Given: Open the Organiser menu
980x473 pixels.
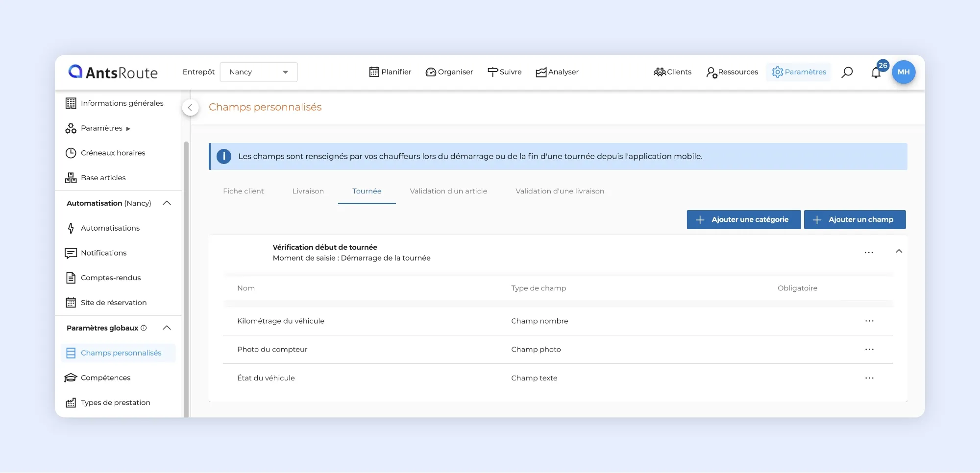Looking at the screenshot, I should pos(449,72).
